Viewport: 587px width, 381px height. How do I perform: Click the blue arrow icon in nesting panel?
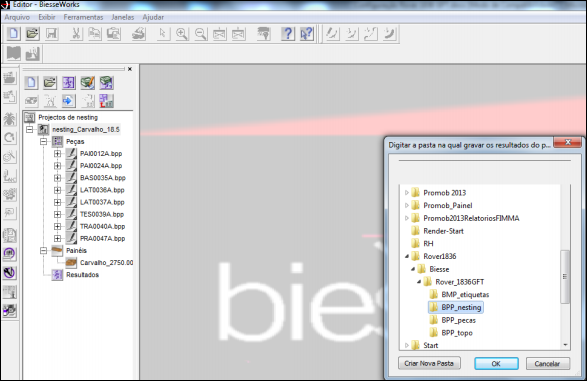tap(68, 101)
